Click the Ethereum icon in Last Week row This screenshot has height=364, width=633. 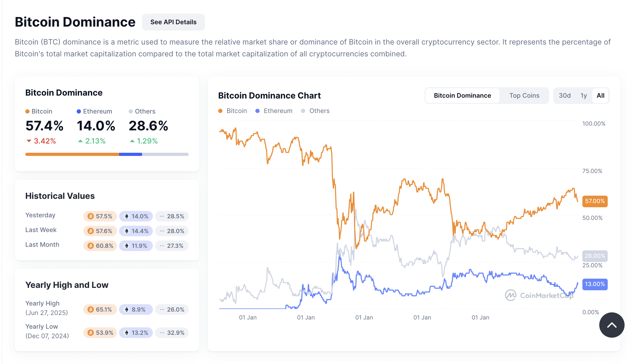[x=126, y=231]
